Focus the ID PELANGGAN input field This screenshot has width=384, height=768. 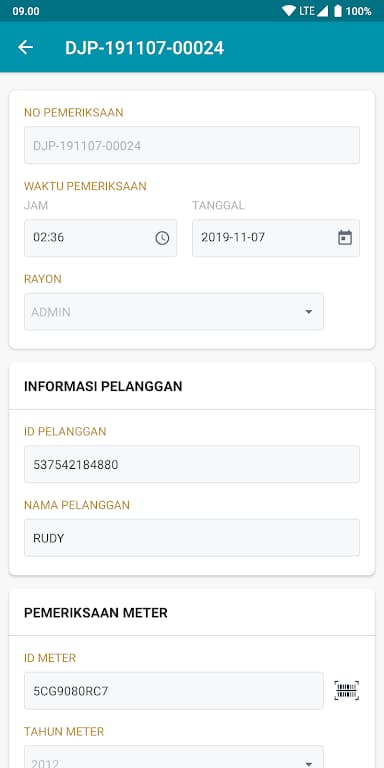[x=192, y=464]
